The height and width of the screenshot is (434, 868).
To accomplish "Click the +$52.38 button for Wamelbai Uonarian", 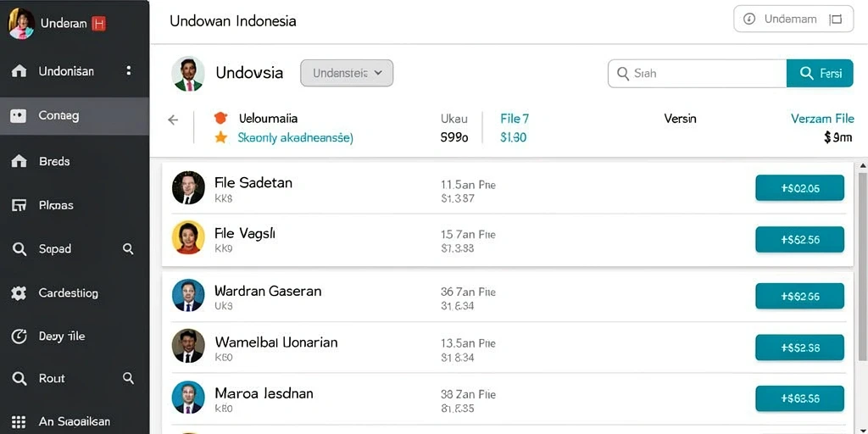I will [800, 348].
